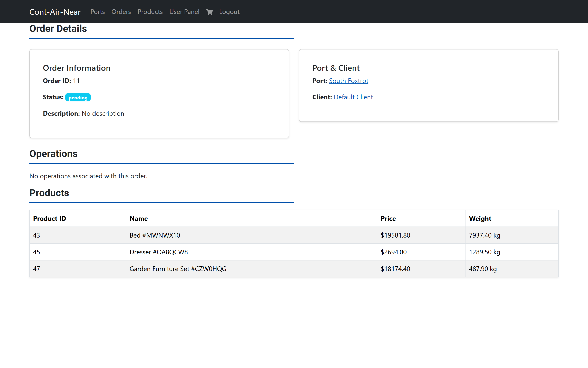Screen dimensions: 588x368
Task: Open the Orders menu item
Action: coord(121,12)
